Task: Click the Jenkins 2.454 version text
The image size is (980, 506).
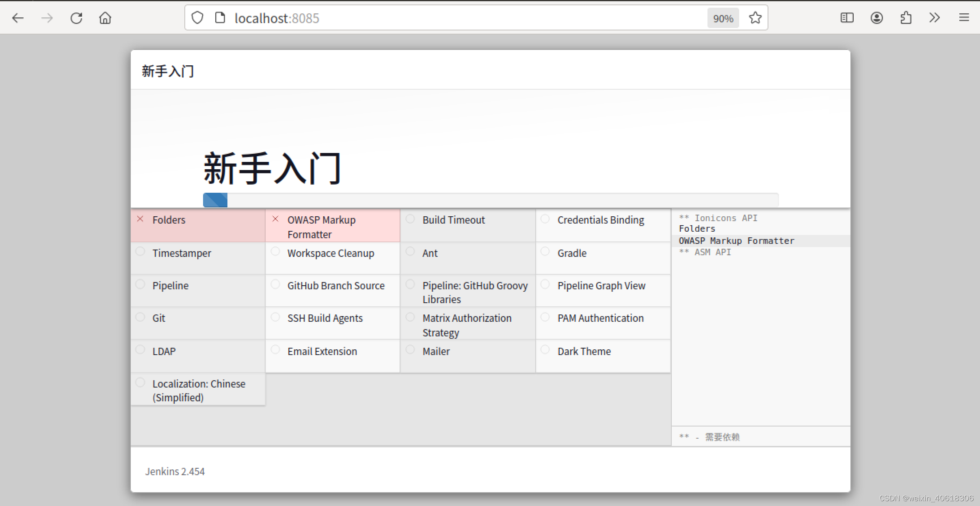Action: pyautogui.click(x=175, y=472)
